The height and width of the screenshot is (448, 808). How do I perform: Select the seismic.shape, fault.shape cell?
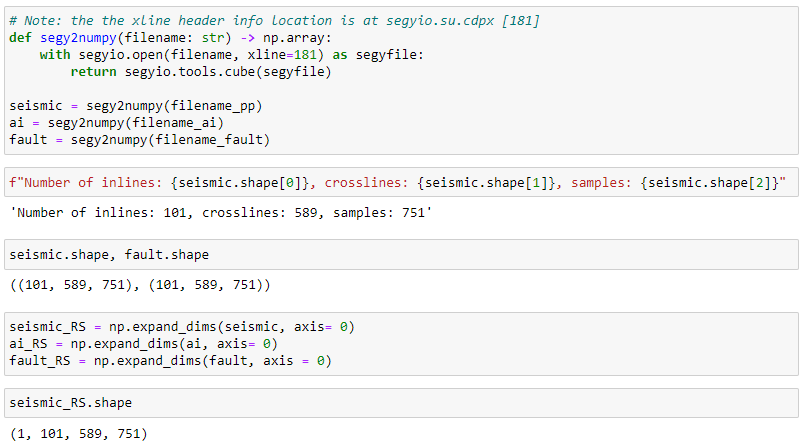pyautogui.click(x=401, y=254)
